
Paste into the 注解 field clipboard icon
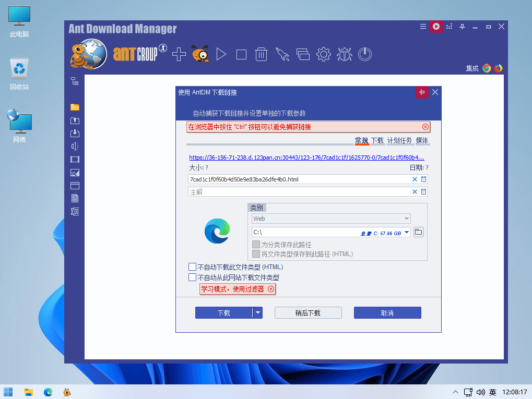(423, 191)
